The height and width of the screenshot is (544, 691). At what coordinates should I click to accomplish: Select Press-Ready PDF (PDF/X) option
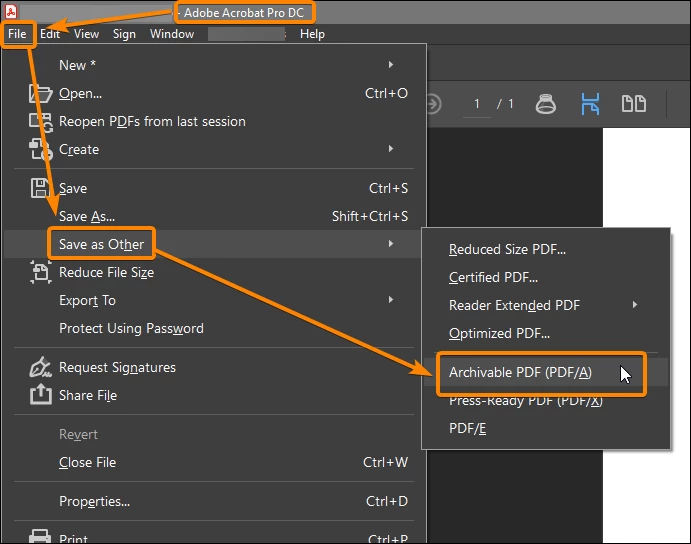(x=546, y=401)
